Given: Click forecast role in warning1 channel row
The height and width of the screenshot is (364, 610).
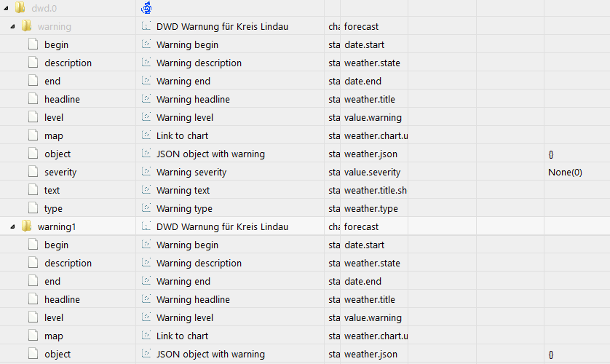Looking at the screenshot, I should 361,226.
